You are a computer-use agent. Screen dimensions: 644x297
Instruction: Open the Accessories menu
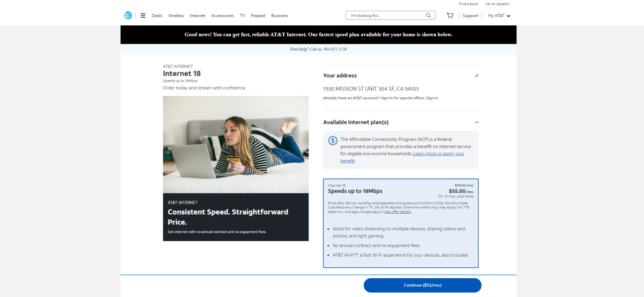[x=223, y=16]
